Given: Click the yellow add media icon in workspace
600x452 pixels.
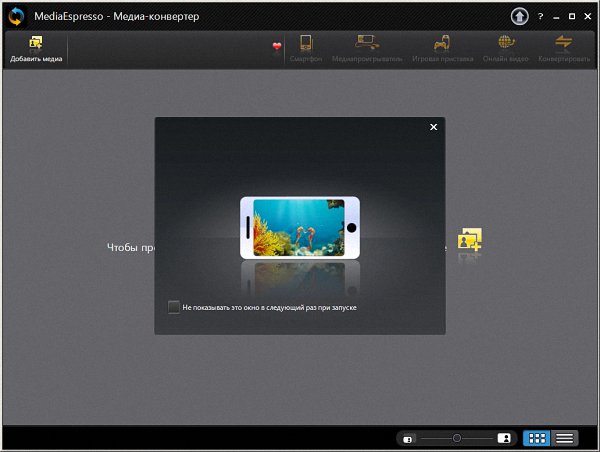Looking at the screenshot, I should [469, 240].
